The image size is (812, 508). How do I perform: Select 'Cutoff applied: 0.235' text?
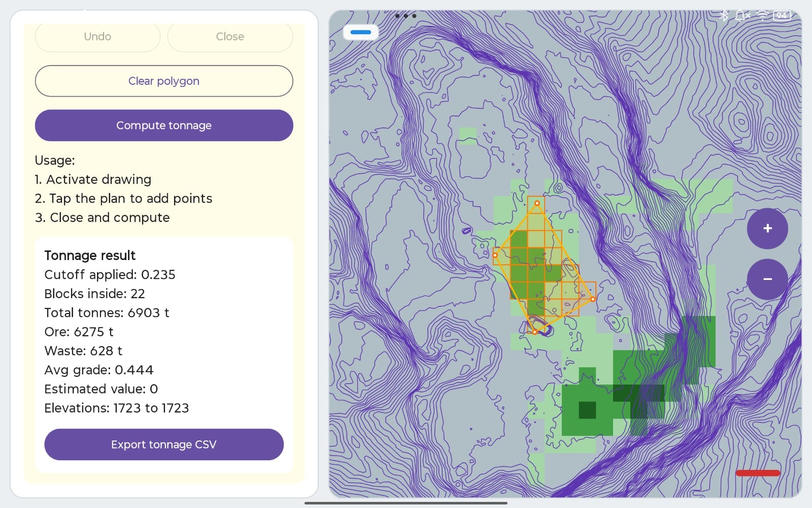coord(110,275)
